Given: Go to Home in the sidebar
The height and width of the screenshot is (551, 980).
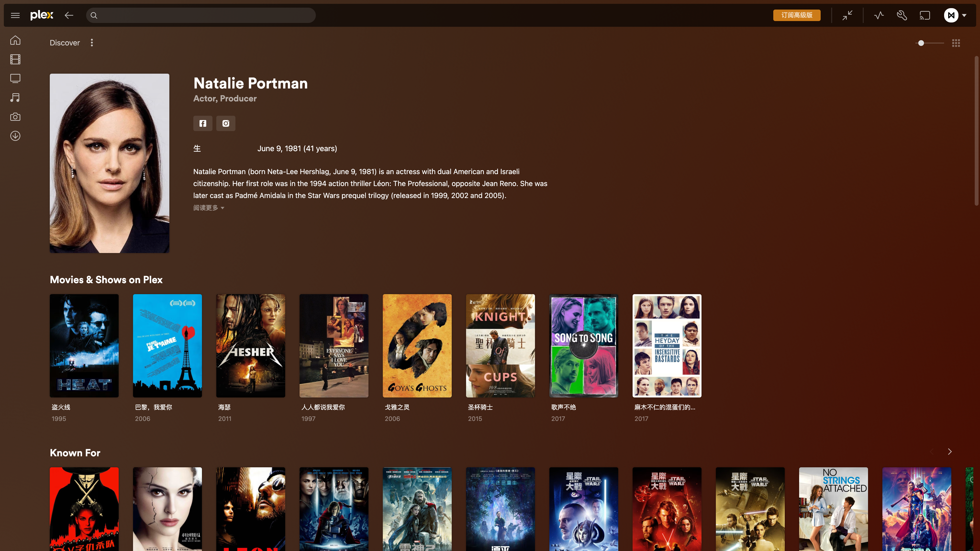Looking at the screenshot, I should click(x=15, y=40).
